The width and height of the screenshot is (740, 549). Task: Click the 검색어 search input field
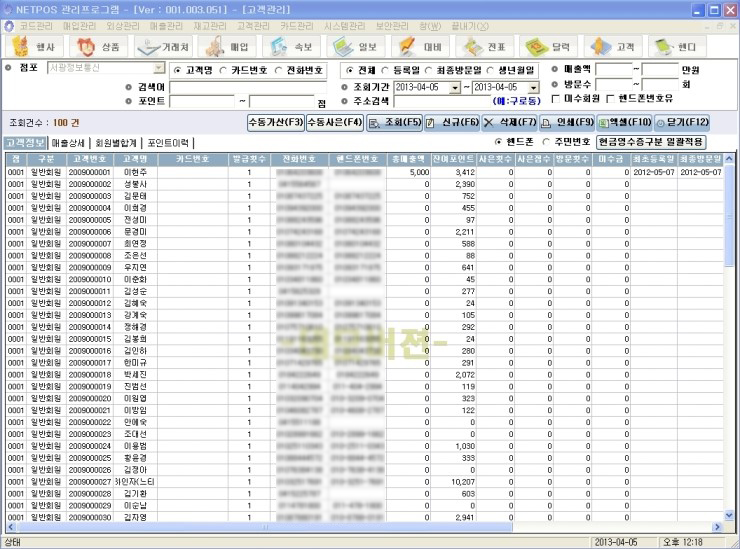point(248,87)
